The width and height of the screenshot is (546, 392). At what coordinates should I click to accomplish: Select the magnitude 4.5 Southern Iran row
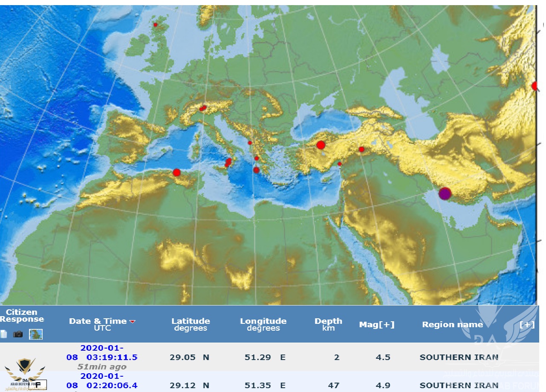pos(383,357)
